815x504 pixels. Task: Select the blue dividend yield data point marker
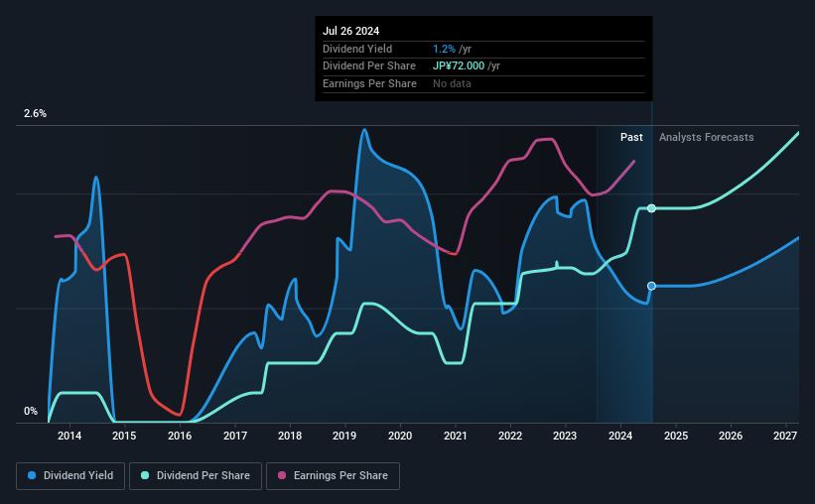point(651,287)
